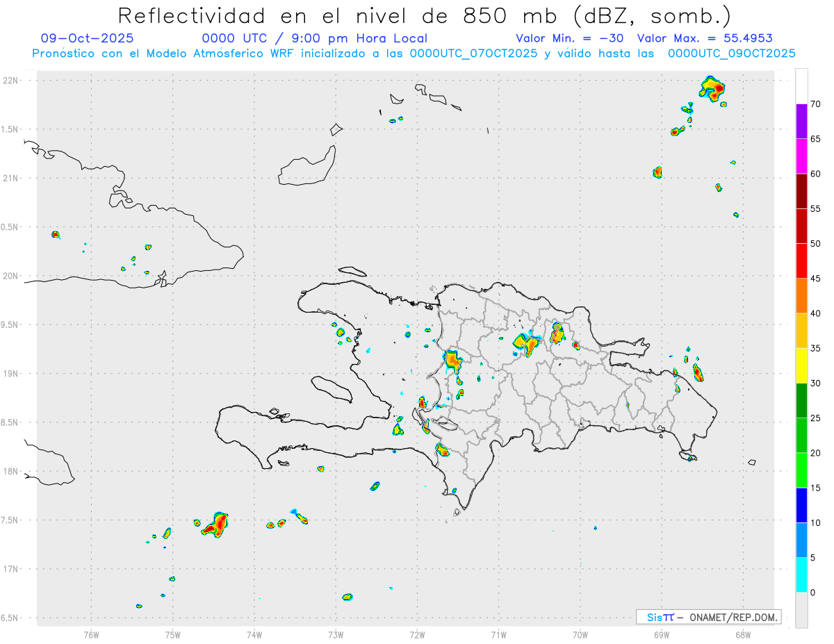Click the "Valor Max. = 55.4953" text
This screenshot has height=644, width=834.
point(705,38)
